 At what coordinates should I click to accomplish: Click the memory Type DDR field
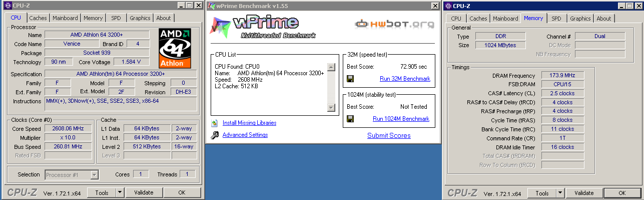[x=500, y=36]
